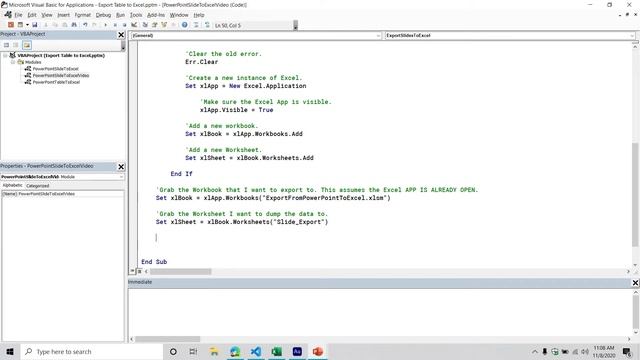
Task: Click Run Sub play icon
Action: point(105,25)
